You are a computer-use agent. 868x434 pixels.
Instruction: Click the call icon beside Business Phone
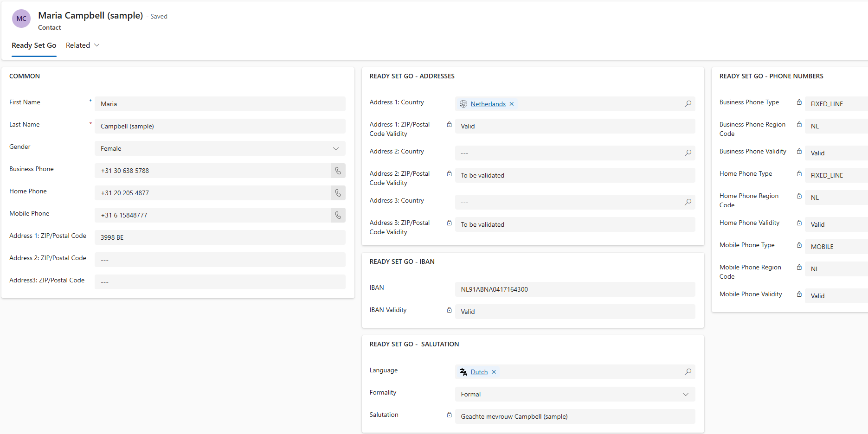(x=338, y=171)
